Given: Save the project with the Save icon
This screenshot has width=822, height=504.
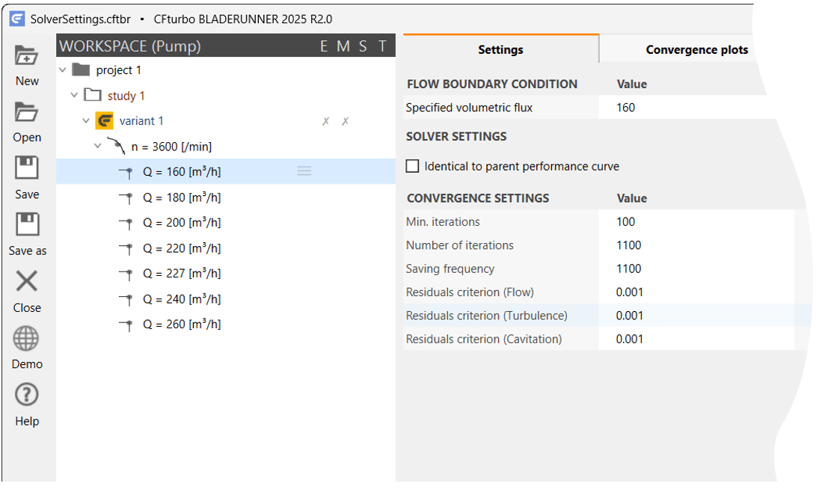Looking at the screenshot, I should [26, 168].
